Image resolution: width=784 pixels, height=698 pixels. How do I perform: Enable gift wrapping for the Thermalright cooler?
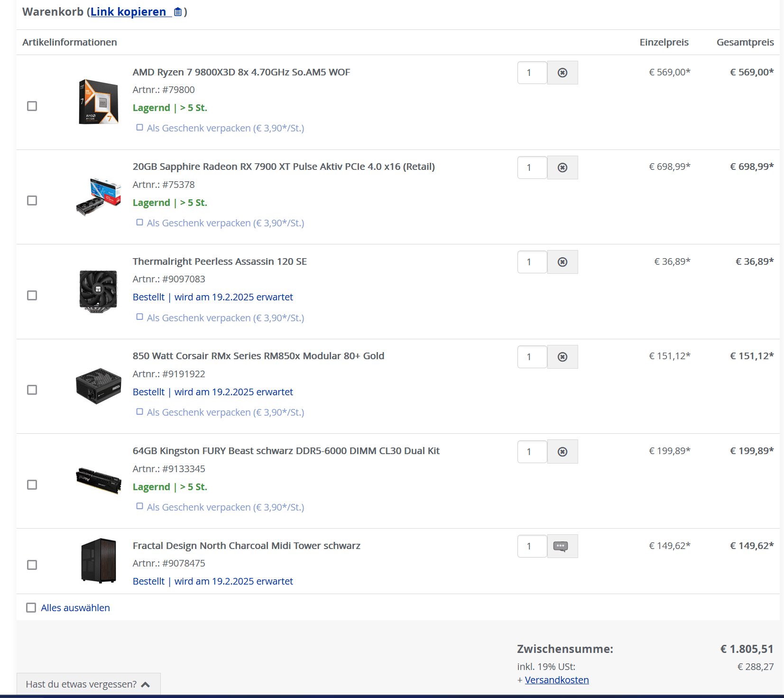coord(139,316)
